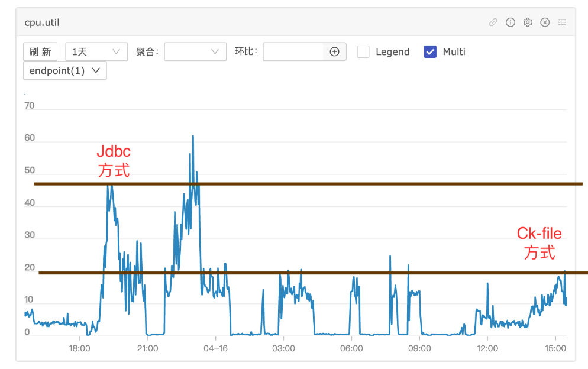This screenshot has width=588, height=369.
Task: Click the 70 y-axis value
Action: point(29,106)
